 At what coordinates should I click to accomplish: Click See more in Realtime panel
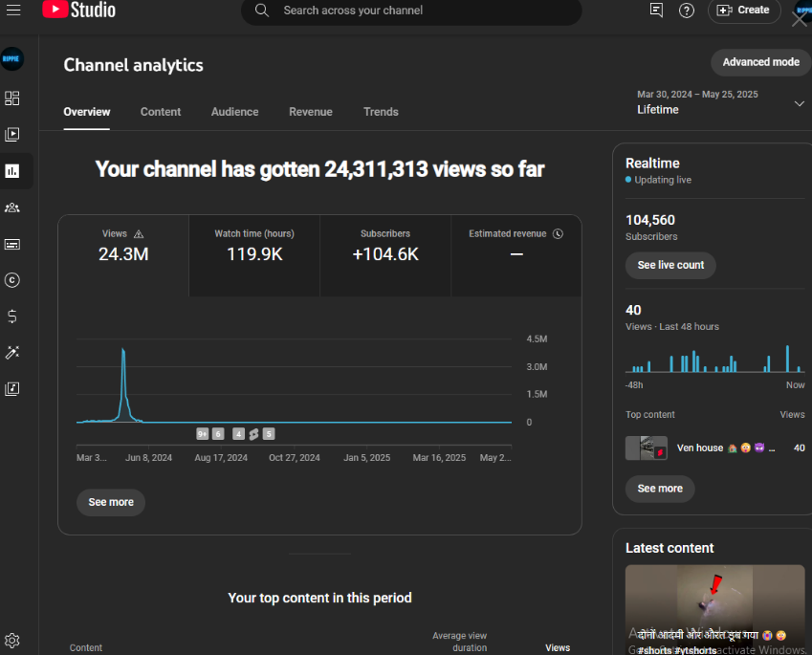pyautogui.click(x=660, y=489)
